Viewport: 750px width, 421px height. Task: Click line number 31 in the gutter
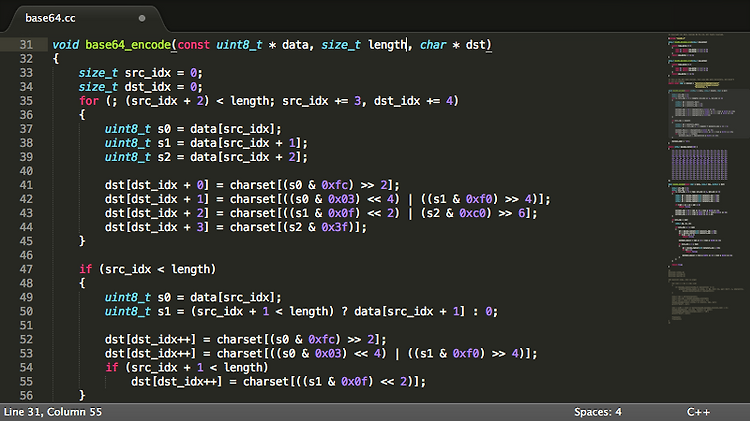26,45
